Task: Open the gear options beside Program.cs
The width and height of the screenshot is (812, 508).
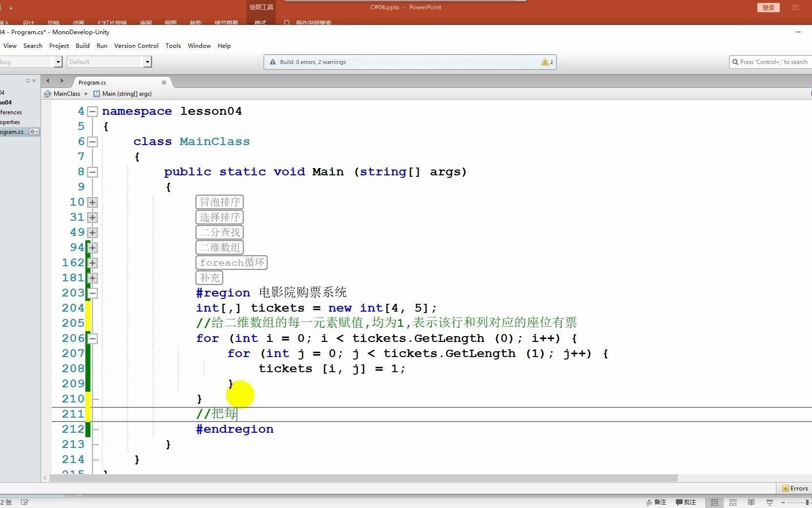Action: [x=34, y=132]
